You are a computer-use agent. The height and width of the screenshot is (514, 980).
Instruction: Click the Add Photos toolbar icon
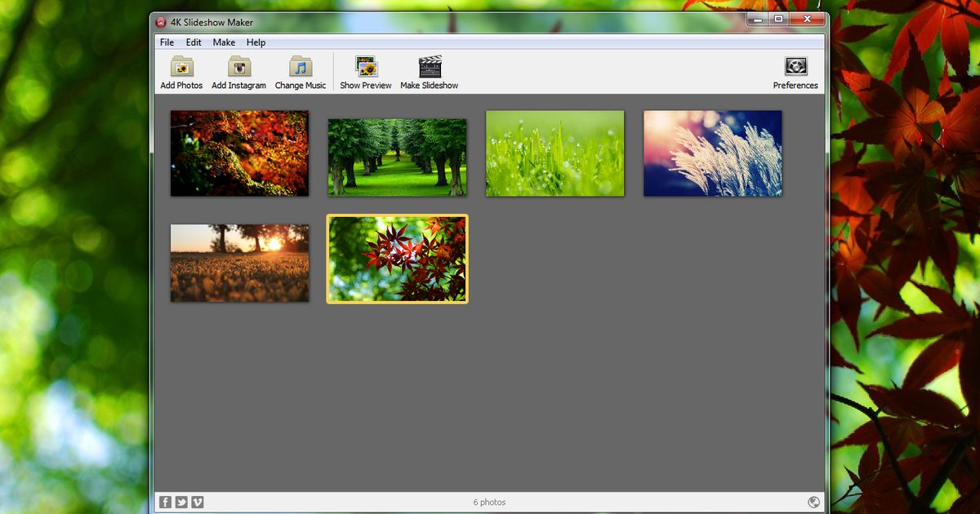click(x=181, y=67)
